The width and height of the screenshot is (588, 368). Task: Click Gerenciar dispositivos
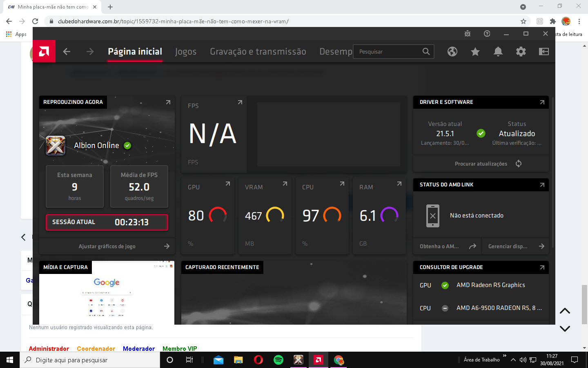pos(508,246)
